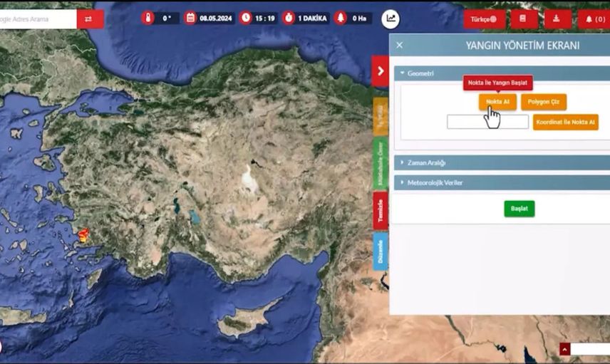Image resolution: width=610 pixels, height=364 pixels.
Task: Open the chart graph round button
Action: pos(391,19)
